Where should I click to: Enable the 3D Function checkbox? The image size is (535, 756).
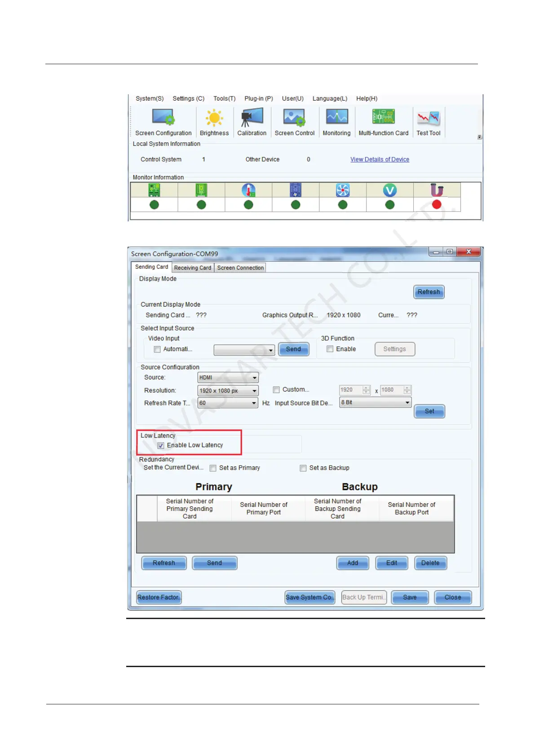[330, 349]
